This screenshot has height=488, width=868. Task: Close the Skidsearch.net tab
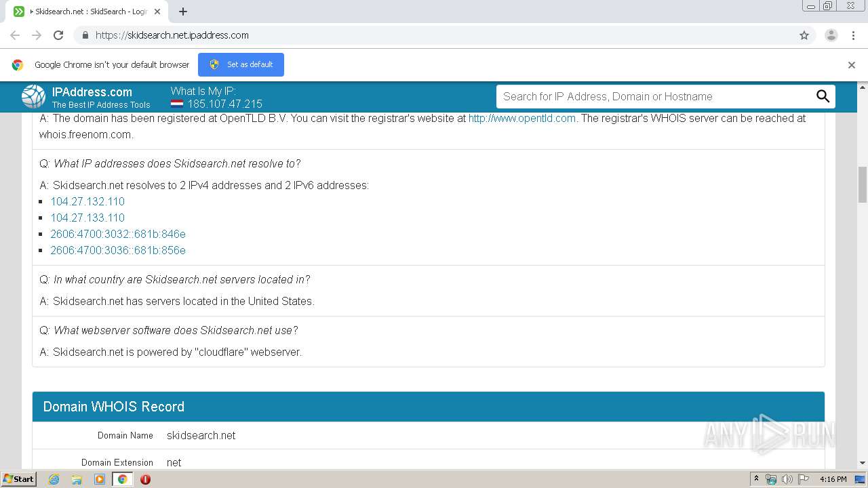coord(157,12)
